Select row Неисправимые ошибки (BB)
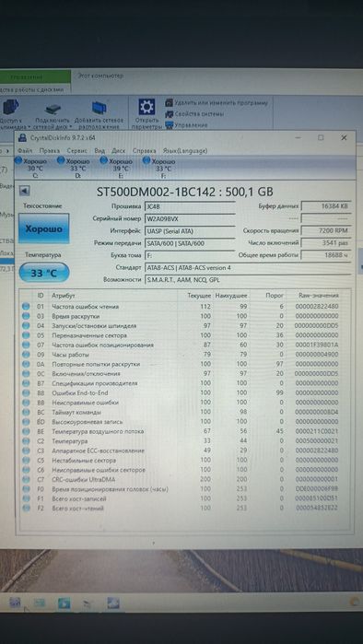Image resolution: width=363 pixels, height=644 pixels. tap(184, 403)
